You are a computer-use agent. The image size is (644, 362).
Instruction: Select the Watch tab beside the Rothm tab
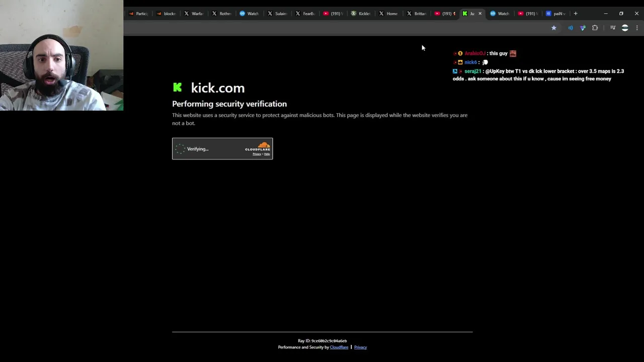[x=249, y=14]
